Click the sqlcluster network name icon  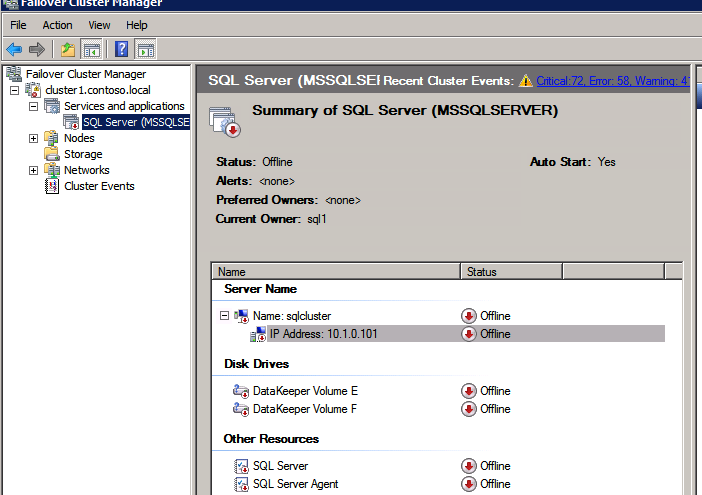click(x=241, y=316)
